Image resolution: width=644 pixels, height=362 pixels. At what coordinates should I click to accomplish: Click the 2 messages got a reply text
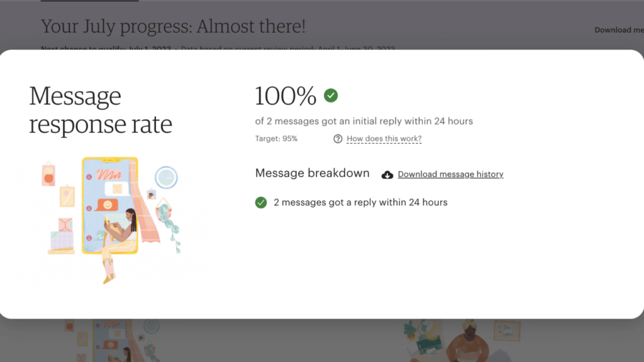(360, 202)
